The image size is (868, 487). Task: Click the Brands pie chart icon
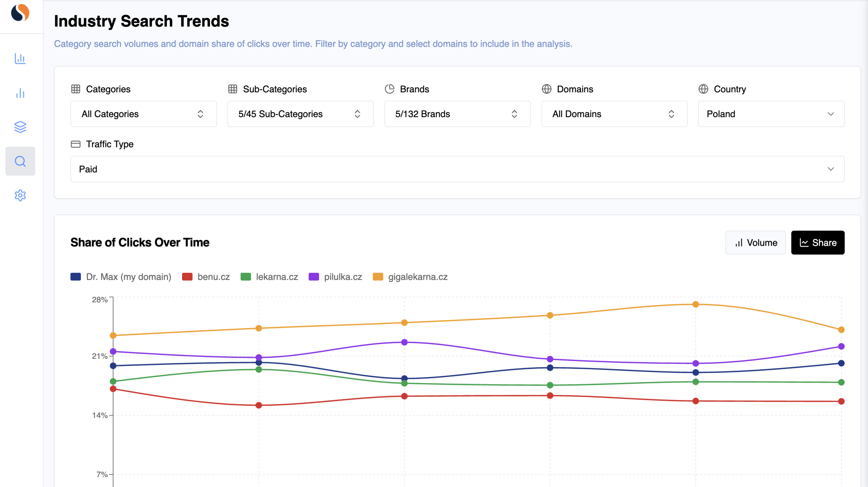coord(390,89)
